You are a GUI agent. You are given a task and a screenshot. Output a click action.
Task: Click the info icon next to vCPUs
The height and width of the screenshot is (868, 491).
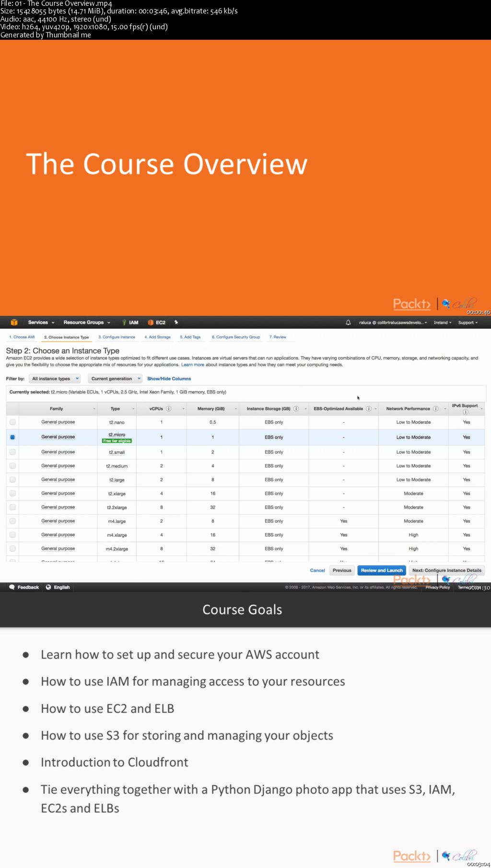pyautogui.click(x=168, y=409)
